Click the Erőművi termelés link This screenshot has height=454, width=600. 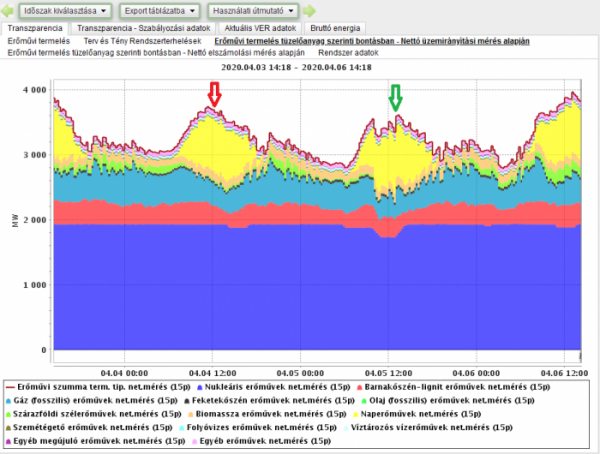pyautogui.click(x=37, y=41)
